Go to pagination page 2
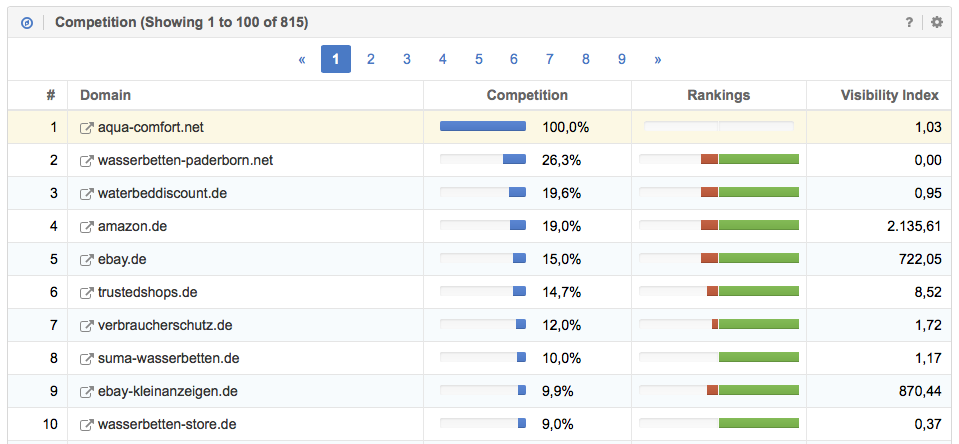Viewport: 959px width, 444px height. pyautogui.click(x=371, y=59)
